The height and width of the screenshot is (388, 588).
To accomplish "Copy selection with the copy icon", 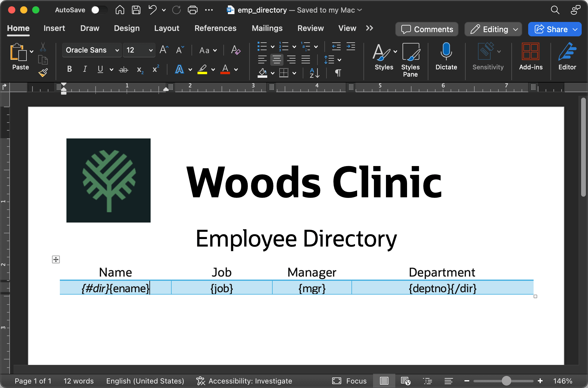I will coord(43,60).
